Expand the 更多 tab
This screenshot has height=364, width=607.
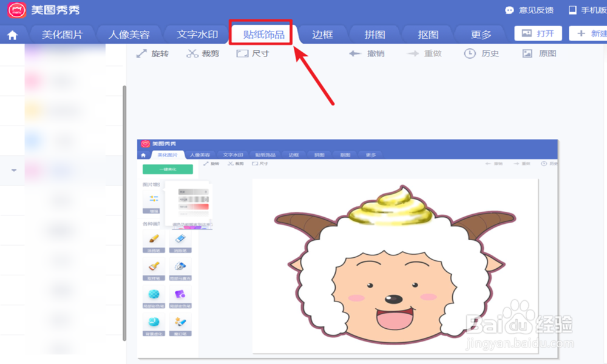point(481,35)
